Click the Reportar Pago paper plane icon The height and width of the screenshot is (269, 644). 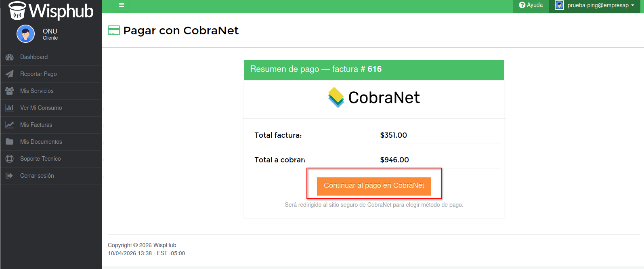click(x=10, y=74)
